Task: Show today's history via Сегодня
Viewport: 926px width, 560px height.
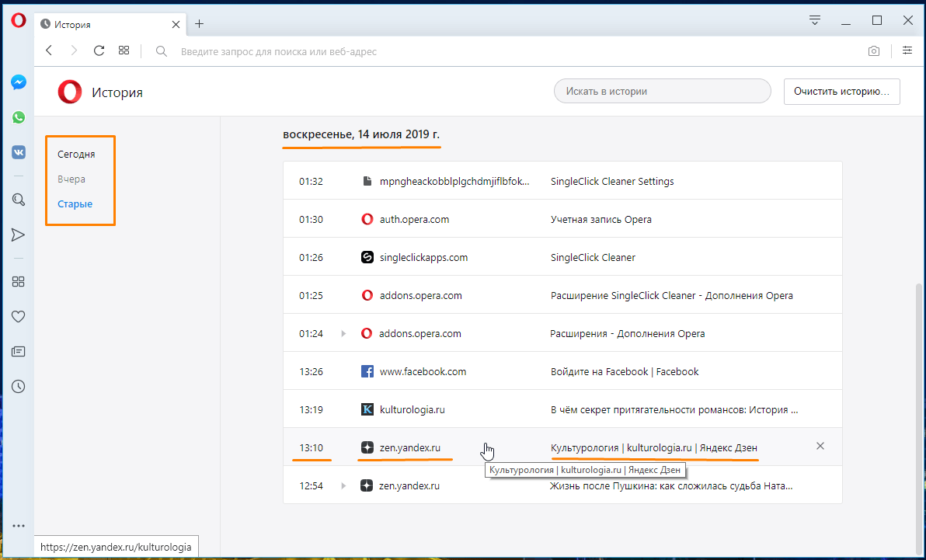Action: pyautogui.click(x=76, y=155)
